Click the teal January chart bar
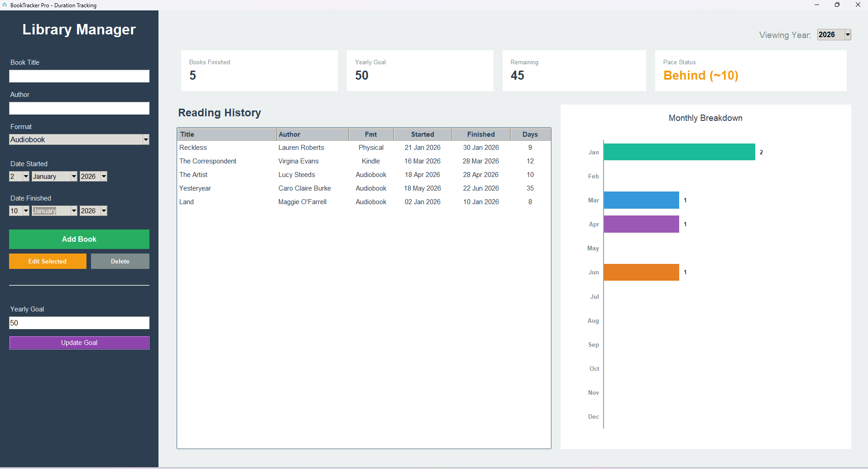This screenshot has height=469, width=868. coord(679,152)
